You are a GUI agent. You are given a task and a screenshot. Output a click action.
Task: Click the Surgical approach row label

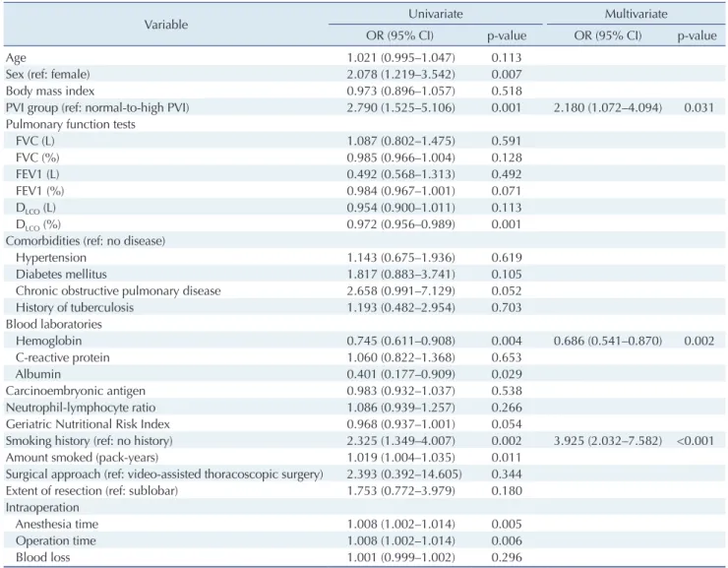[164, 474]
